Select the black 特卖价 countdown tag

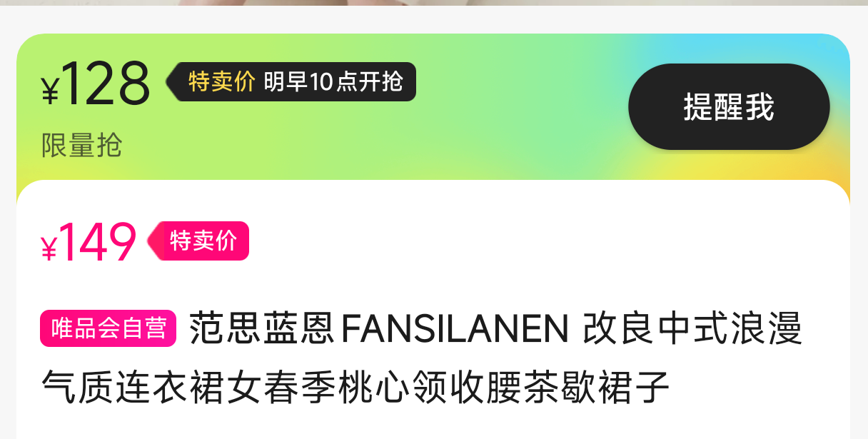click(x=291, y=81)
